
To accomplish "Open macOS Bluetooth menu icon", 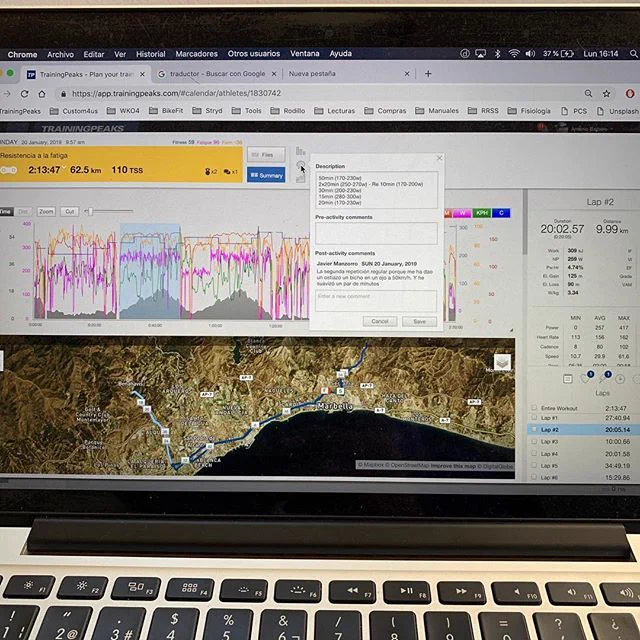I will pos(497,53).
